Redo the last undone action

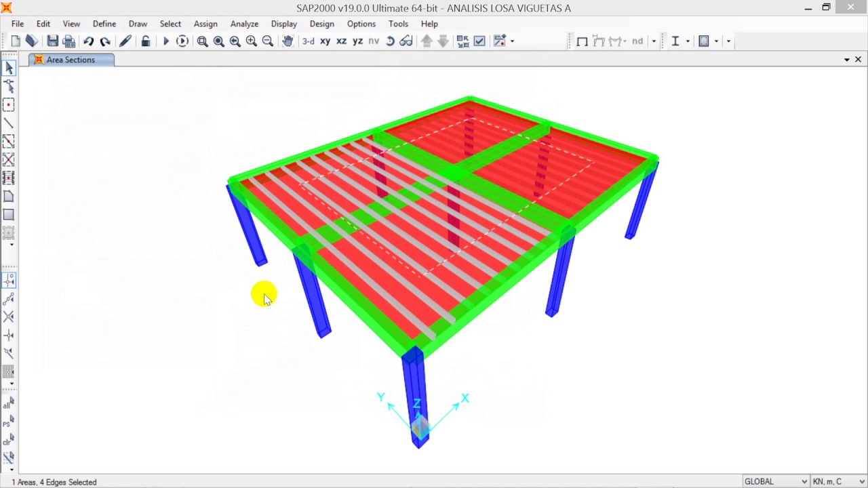[x=105, y=41]
